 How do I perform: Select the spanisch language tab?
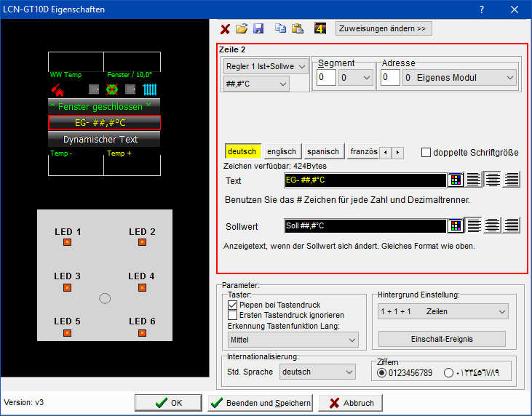pyautogui.click(x=322, y=152)
